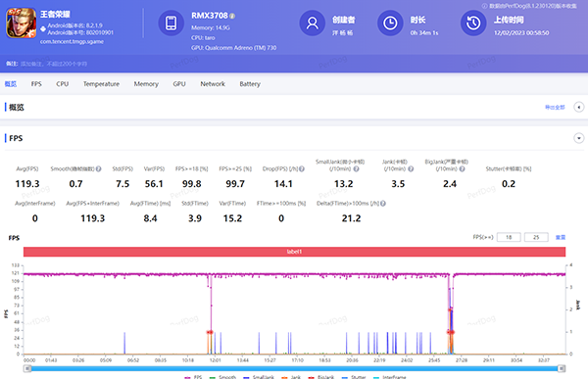Click the duration clock icon
588x379 pixels.
coord(390,24)
